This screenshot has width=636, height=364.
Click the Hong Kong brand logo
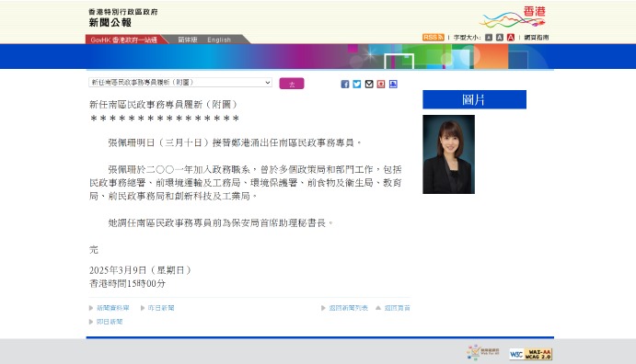[513, 17]
